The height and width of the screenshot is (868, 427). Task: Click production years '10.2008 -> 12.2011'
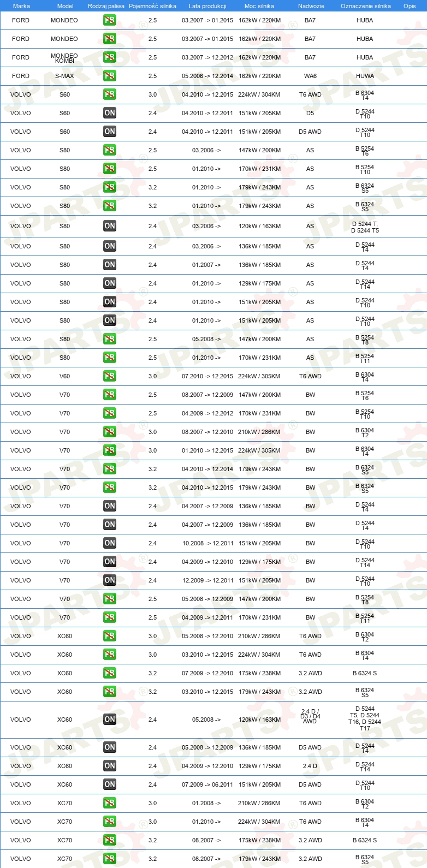tap(207, 543)
